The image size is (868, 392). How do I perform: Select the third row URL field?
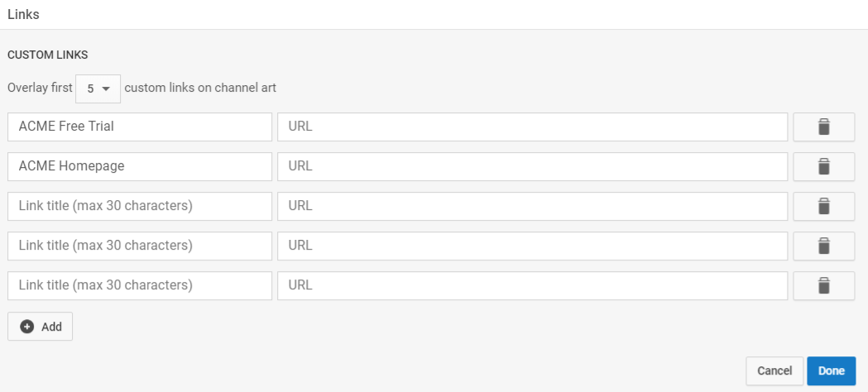click(x=532, y=206)
